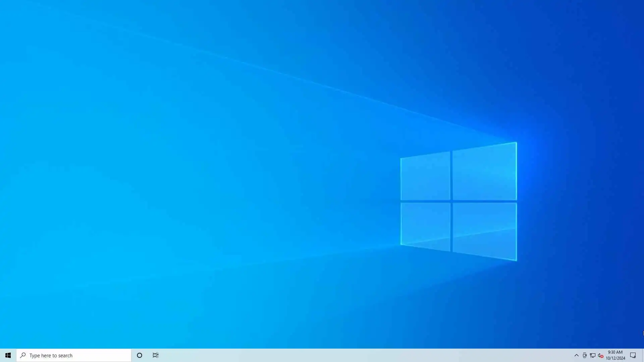
Task: Click the 9:30 AM clock time
Action: [615, 352]
